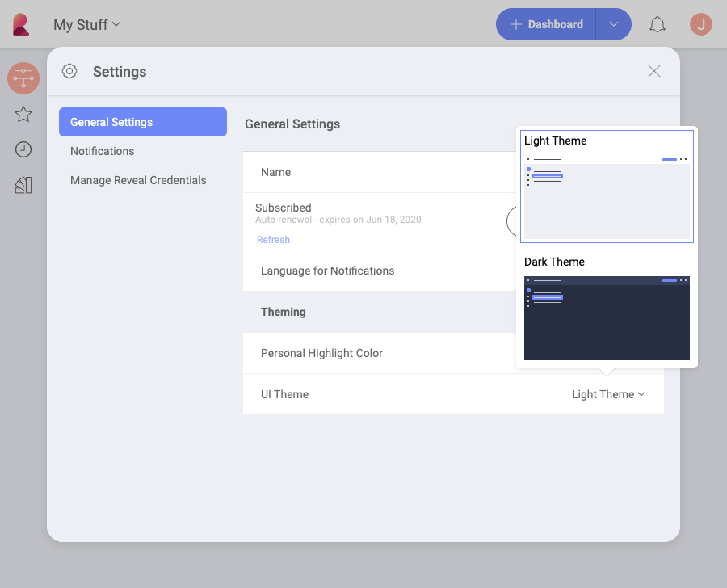Choose the Light Theme preview
The height and width of the screenshot is (588, 727).
[607, 199]
